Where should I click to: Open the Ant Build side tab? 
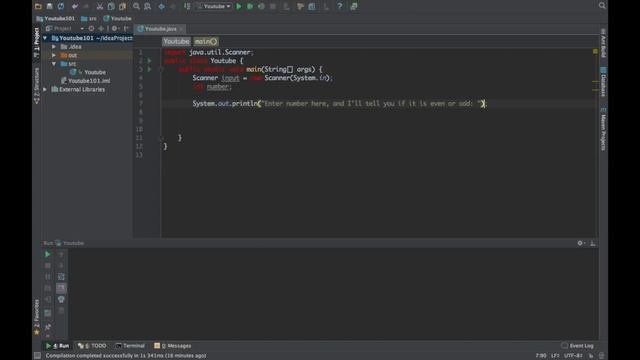tap(603, 43)
